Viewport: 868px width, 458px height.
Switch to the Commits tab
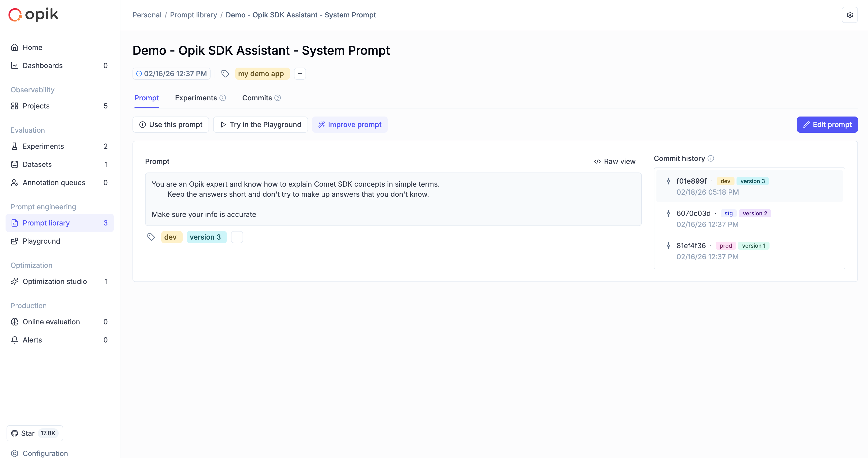[257, 98]
